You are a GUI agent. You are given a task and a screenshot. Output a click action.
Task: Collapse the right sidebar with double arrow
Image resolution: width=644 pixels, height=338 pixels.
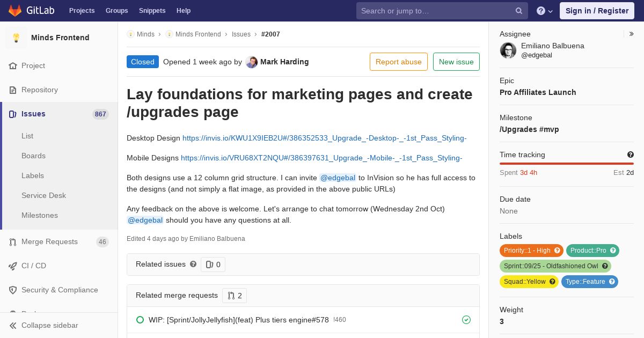632,34
